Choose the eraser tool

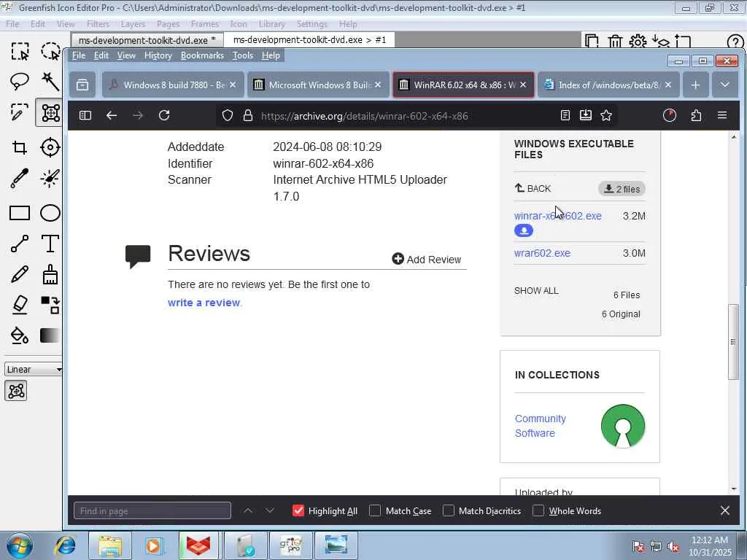tap(20, 305)
